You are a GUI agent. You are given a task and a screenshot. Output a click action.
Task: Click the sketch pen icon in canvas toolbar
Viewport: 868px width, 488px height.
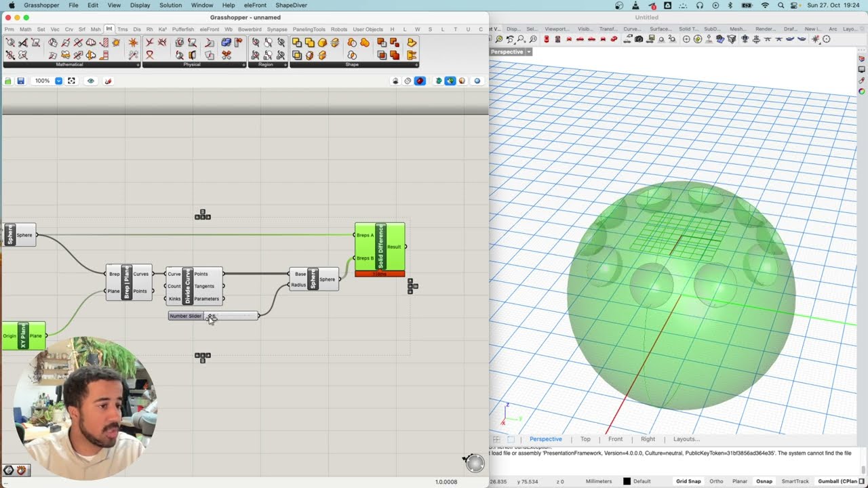[107, 81]
